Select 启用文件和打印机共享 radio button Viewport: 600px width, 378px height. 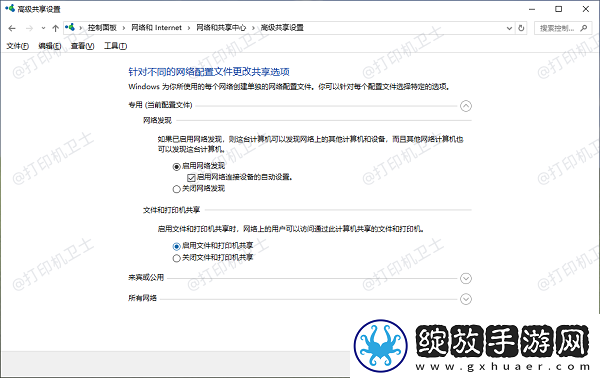click(176, 246)
